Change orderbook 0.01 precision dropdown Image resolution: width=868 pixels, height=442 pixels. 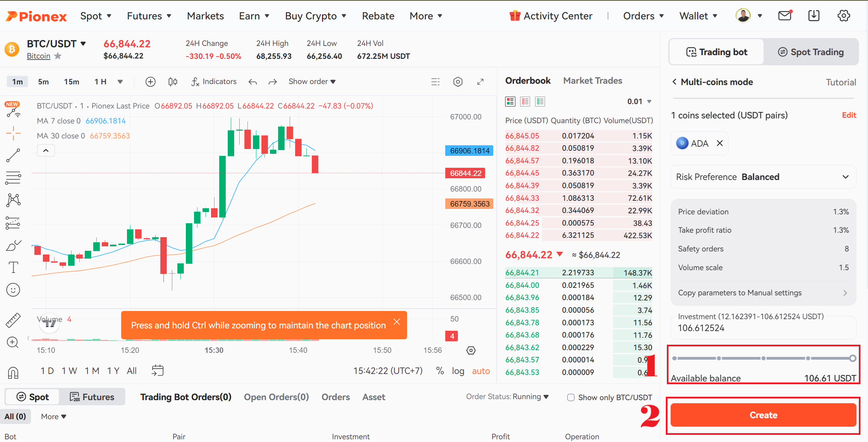pyautogui.click(x=639, y=101)
